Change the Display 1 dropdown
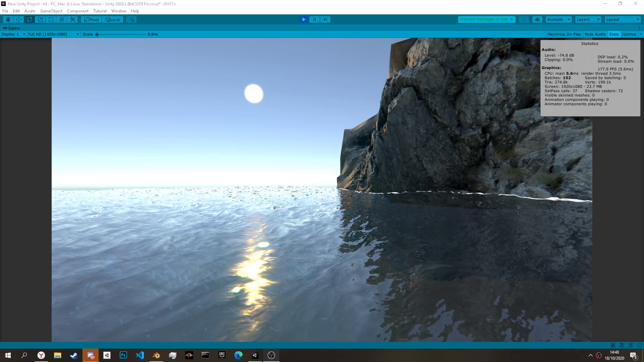The width and height of the screenshot is (644, 362). (x=13, y=34)
